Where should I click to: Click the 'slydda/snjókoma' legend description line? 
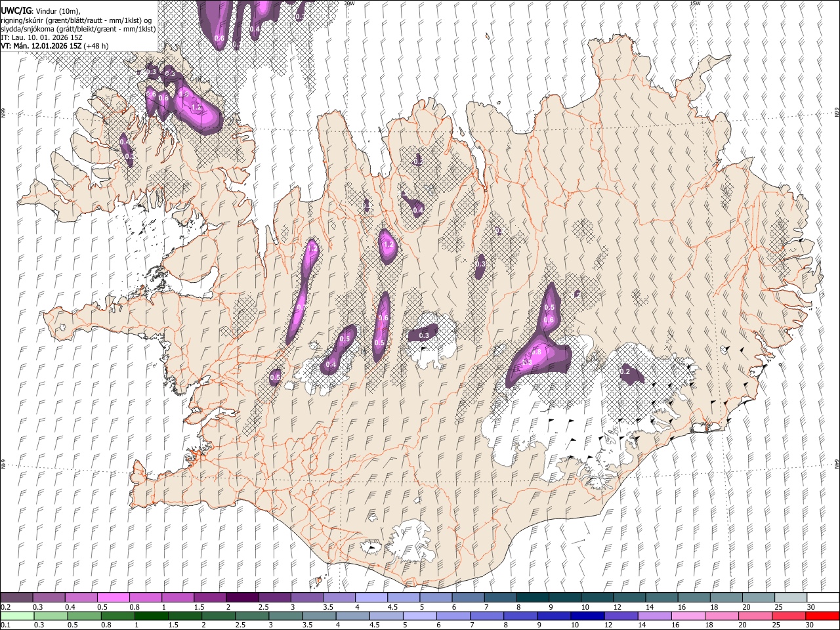point(78,29)
